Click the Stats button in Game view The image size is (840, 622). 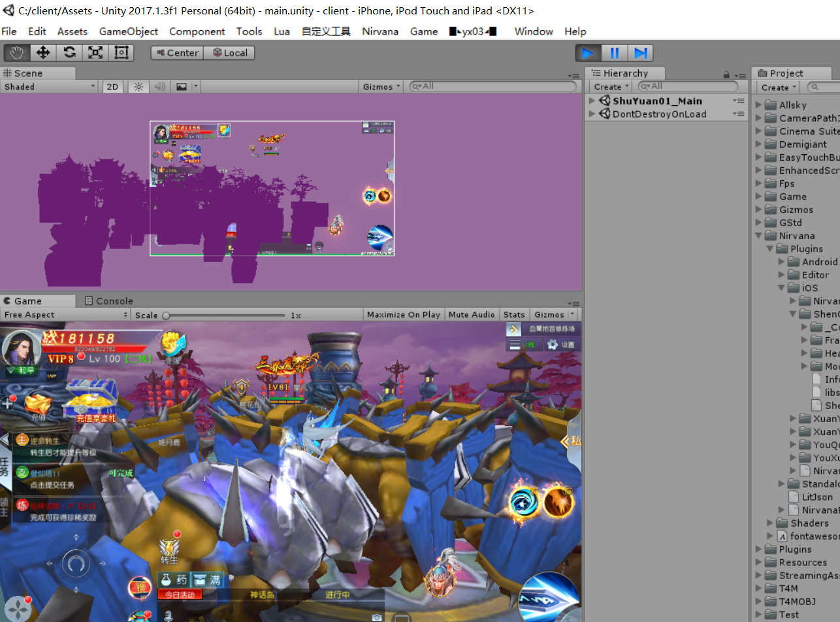pos(514,315)
